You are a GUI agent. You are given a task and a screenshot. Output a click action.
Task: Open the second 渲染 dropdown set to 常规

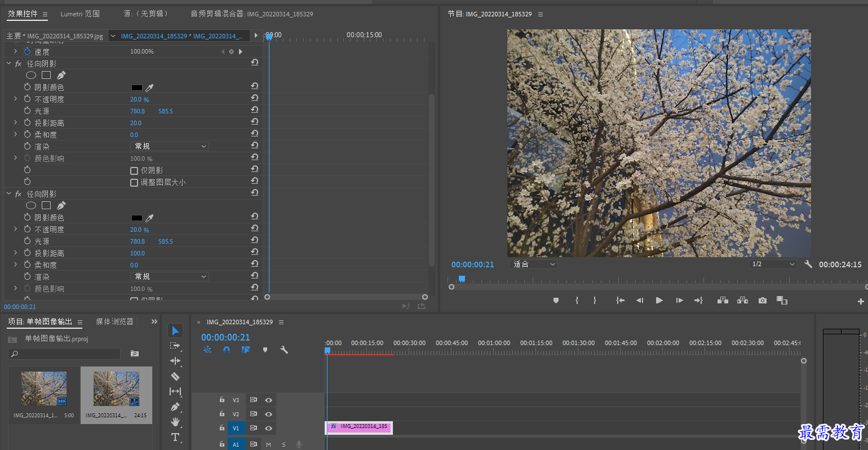click(170, 276)
